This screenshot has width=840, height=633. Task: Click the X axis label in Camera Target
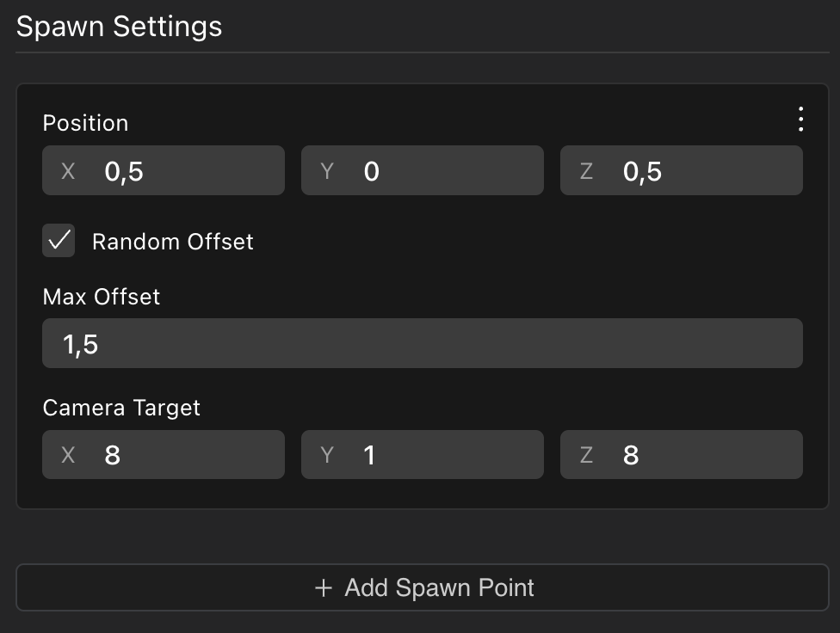pyautogui.click(x=69, y=455)
